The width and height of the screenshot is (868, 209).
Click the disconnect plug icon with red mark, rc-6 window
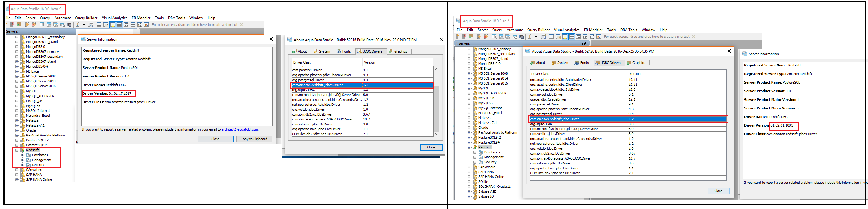486,37
